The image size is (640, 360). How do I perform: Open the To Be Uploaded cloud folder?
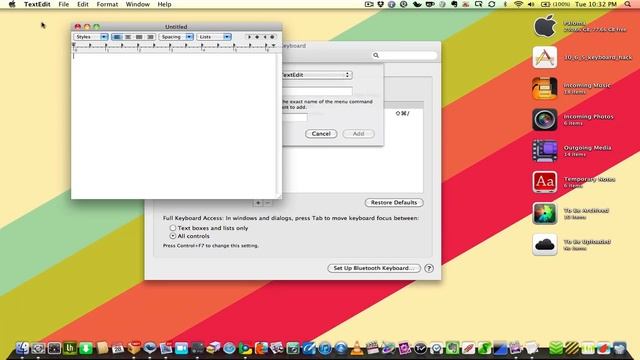point(544,244)
